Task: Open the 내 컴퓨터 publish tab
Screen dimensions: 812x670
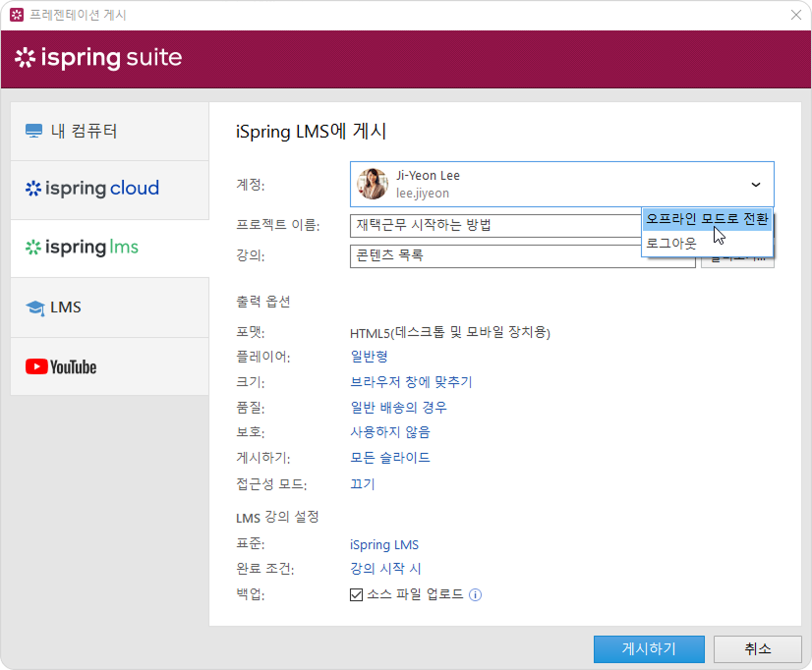Action: coord(109,131)
